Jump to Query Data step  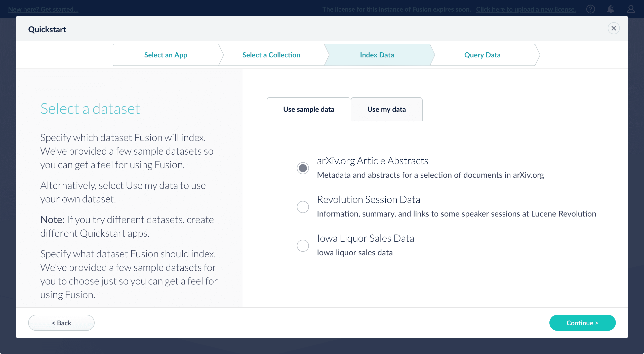coord(482,55)
